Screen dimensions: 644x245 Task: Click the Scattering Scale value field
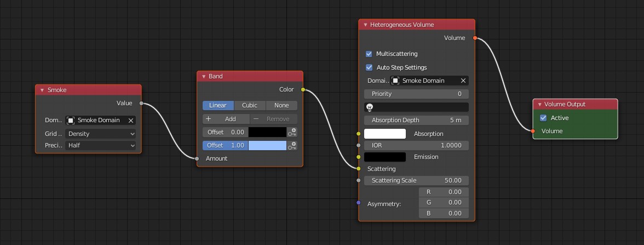tap(416, 180)
